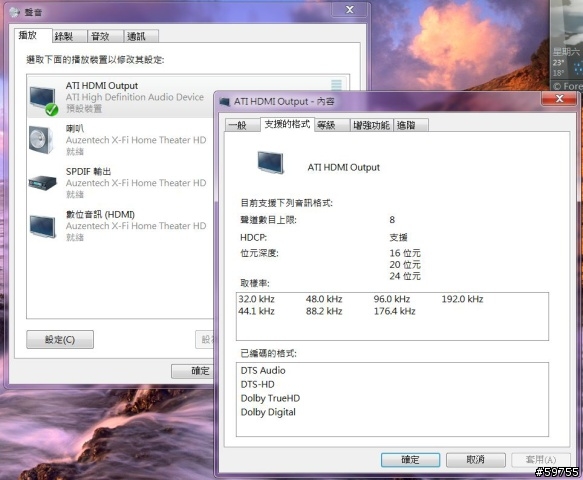Click the 96.0 kHz sample rate

392,299
